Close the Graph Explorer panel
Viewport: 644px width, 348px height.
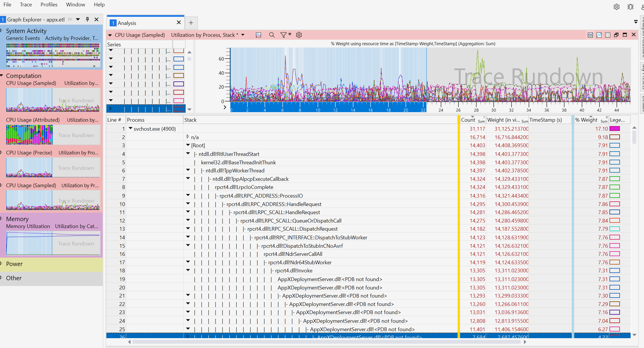coord(97,19)
